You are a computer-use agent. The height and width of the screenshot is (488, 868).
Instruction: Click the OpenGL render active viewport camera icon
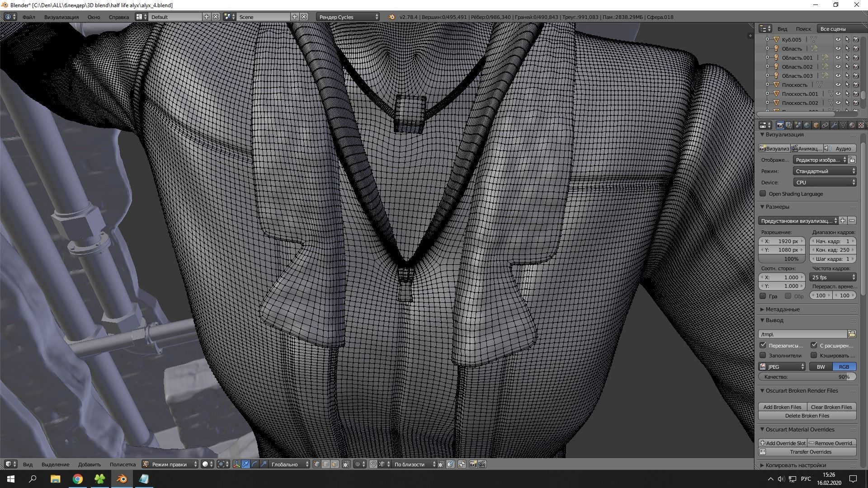pos(473,464)
